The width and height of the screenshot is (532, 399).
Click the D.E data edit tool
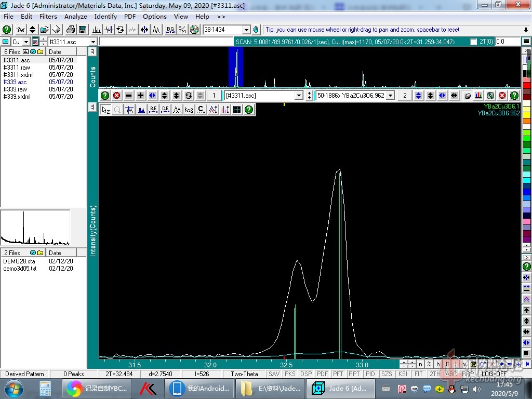[x=165, y=110]
